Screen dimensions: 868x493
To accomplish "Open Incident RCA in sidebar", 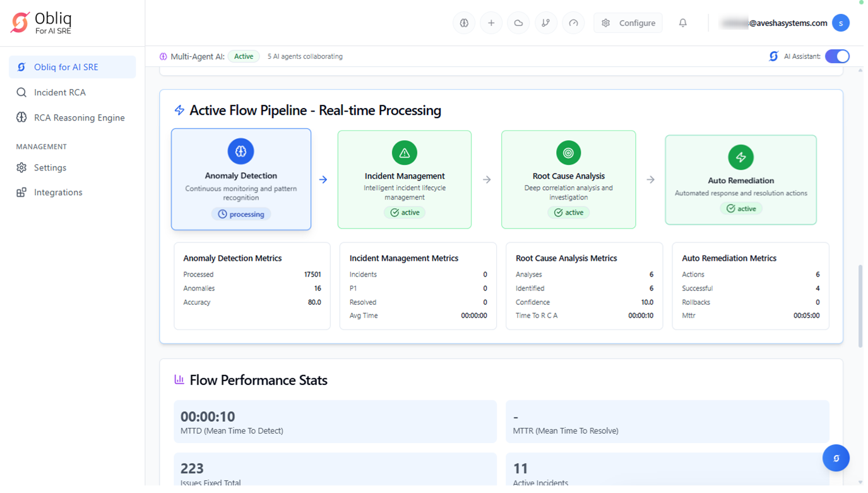I will pos(59,92).
